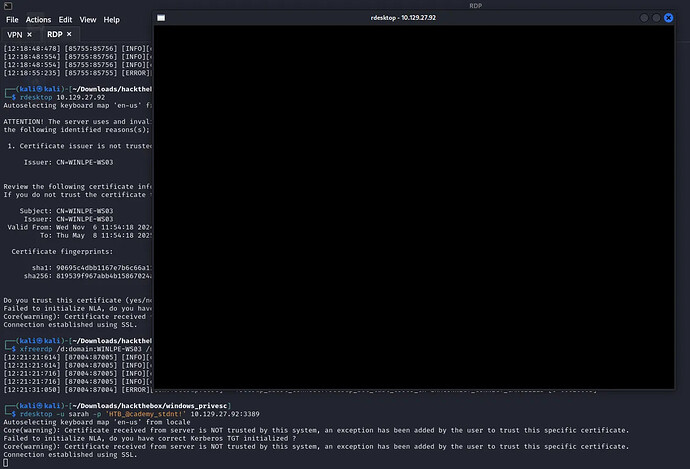Click the prompt path '~/Downloads/hackthebox/windows_privesc'

pyautogui.click(x=150, y=406)
